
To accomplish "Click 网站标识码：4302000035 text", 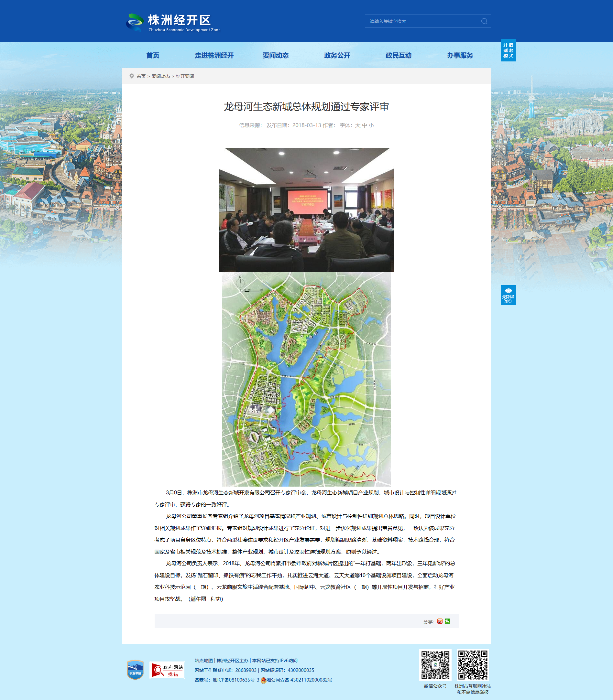I will tap(287, 670).
